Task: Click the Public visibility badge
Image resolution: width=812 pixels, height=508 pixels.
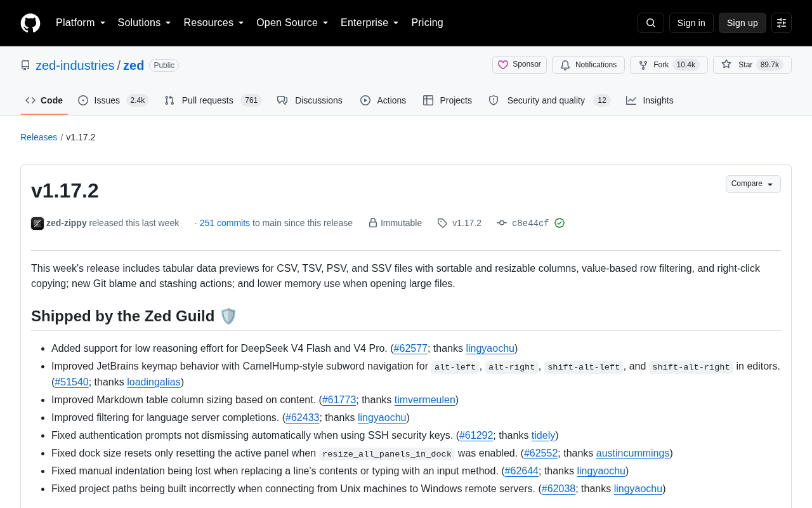Action: (x=164, y=65)
